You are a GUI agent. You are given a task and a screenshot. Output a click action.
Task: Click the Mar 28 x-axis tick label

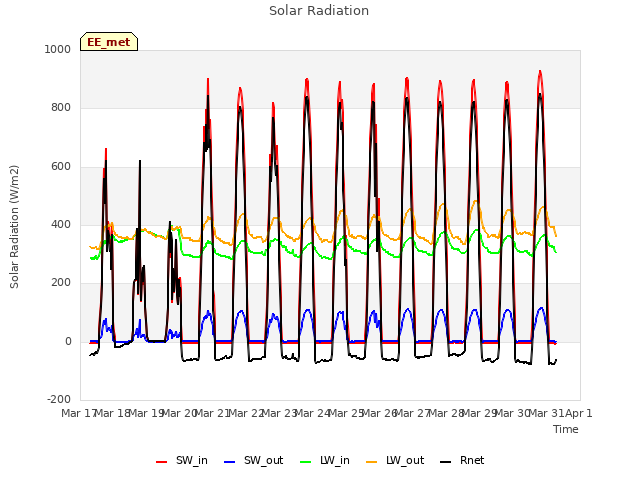tap(445, 413)
